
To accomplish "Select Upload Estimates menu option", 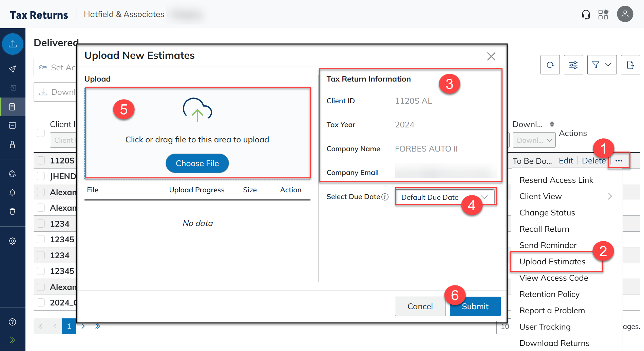I will pyautogui.click(x=552, y=261).
